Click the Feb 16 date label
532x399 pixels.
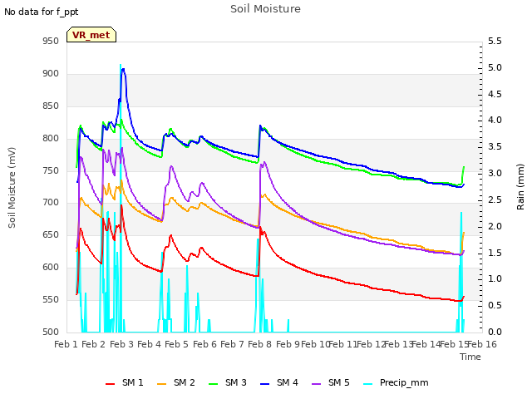click(482, 344)
